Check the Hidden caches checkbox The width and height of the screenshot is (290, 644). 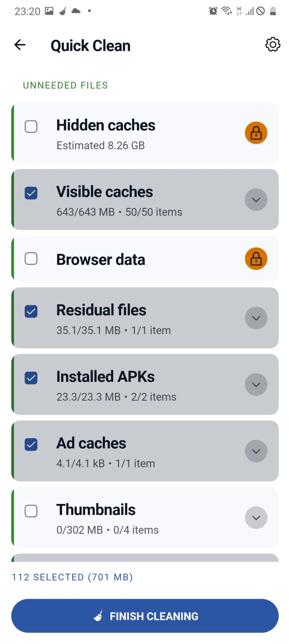[x=31, y=126]
